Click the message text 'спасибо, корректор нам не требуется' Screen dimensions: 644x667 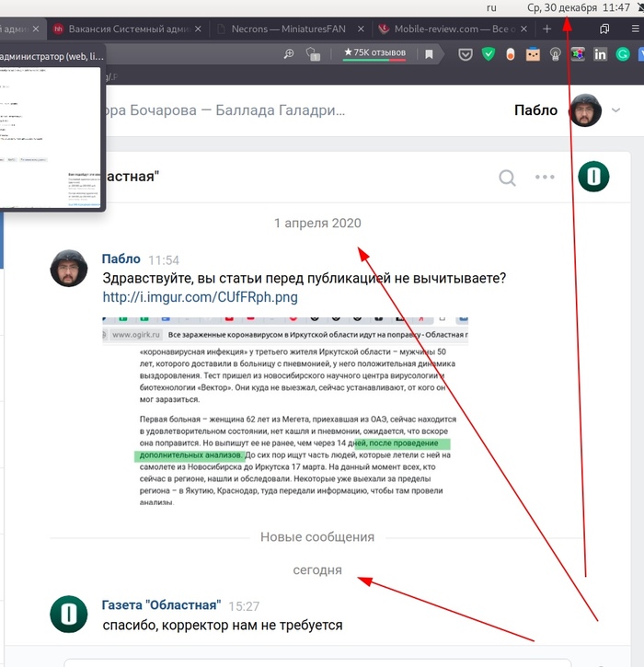pos(223,626)
